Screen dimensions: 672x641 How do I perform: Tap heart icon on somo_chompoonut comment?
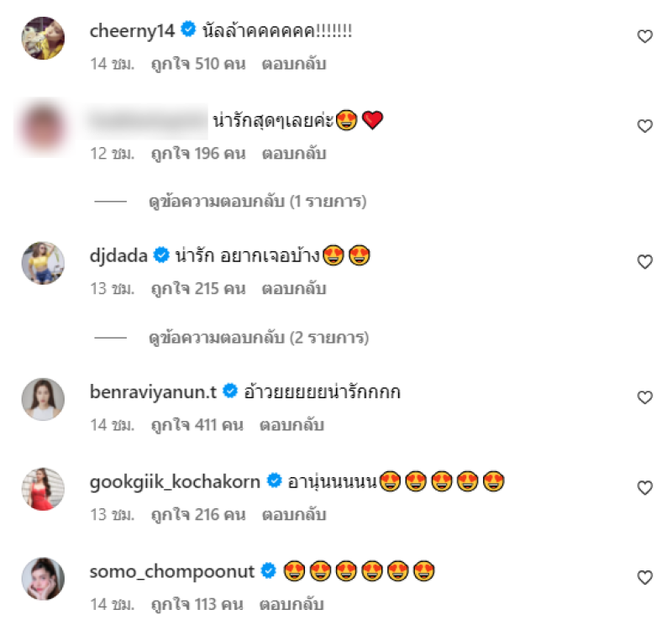pos(644,578)
